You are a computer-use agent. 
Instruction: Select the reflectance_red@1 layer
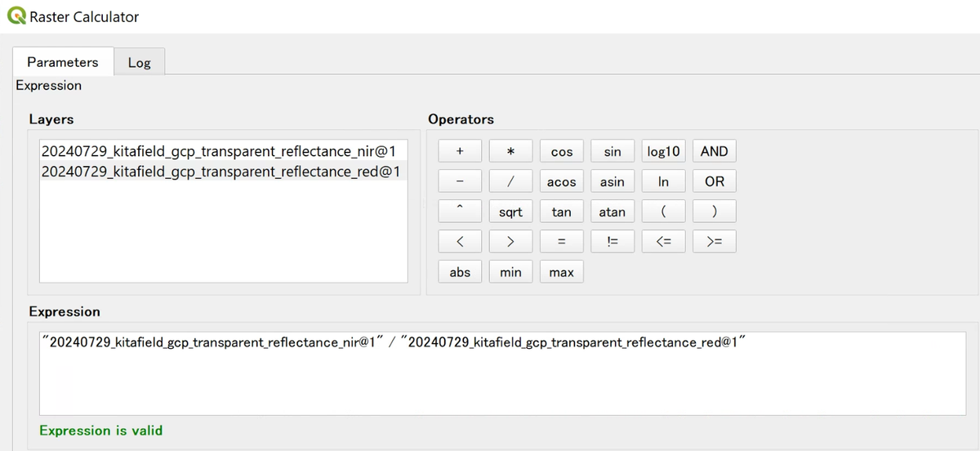(x=220, y=172)
